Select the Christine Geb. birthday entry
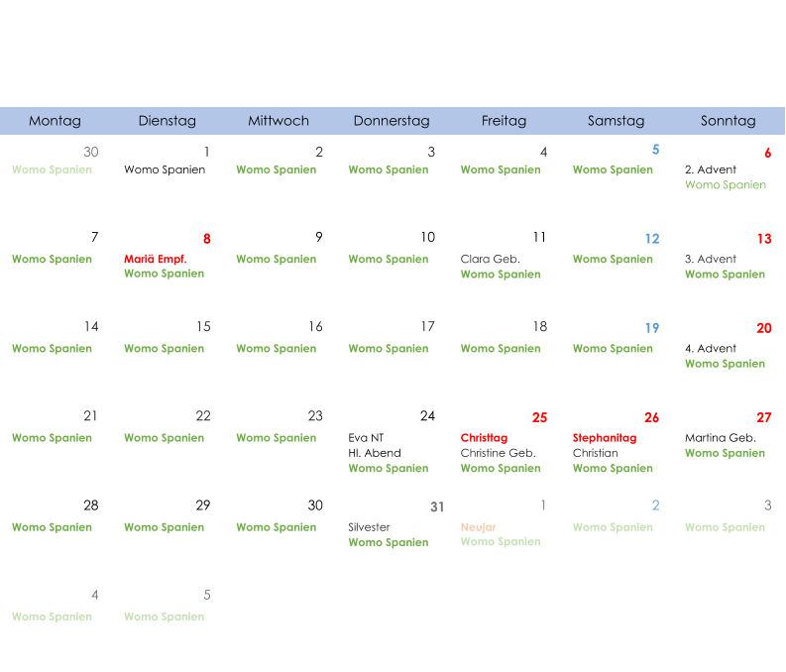786x672 pixels. click(x=498, y=453)
